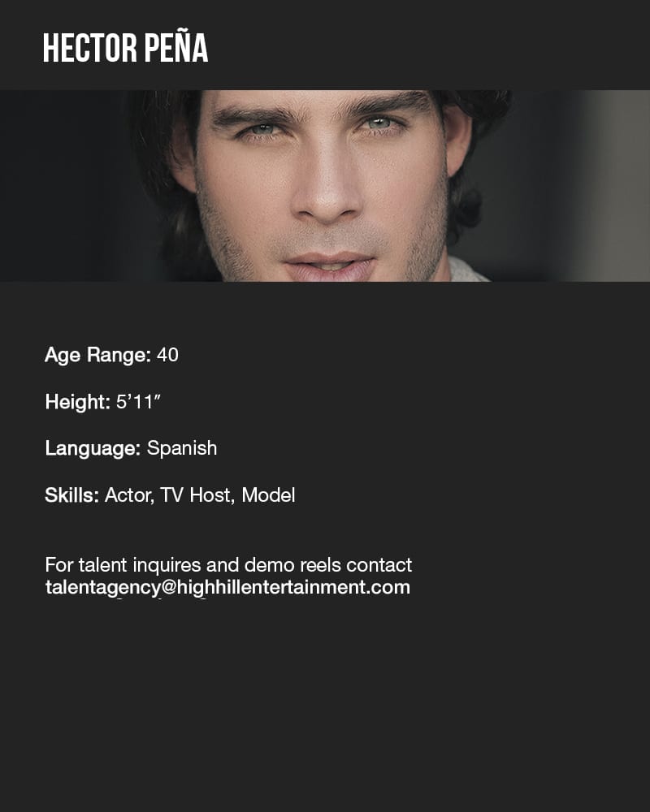Click the height value 5'11"

(x=138, y=402)
